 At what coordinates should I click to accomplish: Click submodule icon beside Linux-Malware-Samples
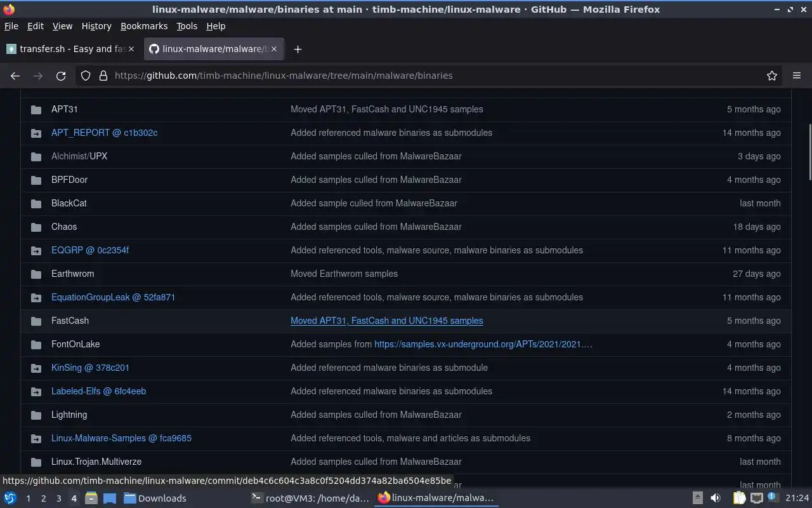(x=36, y=439)
